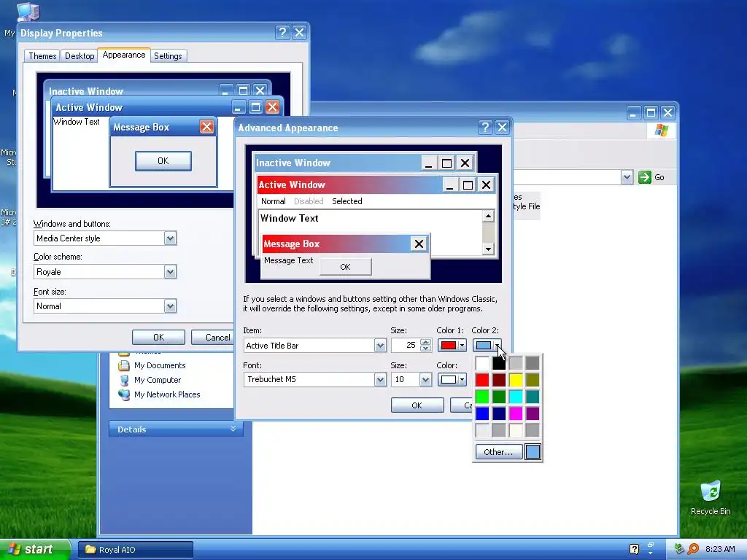Viewport: 747px width, 560px height.
Task: Click the item Size field showing 25
Action: 406,345
